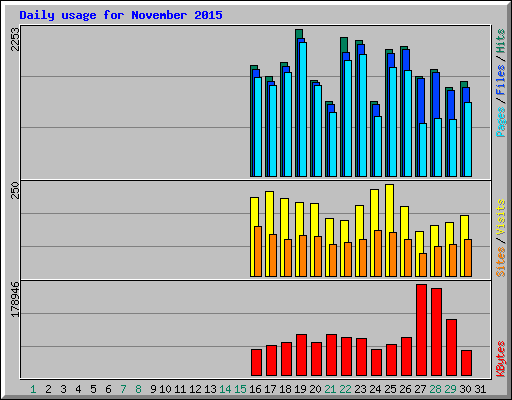Image resolution: width=512 pixels, height=400 pixels.
Task: Click the green day 21 axis label
Action: pos(330,389)
